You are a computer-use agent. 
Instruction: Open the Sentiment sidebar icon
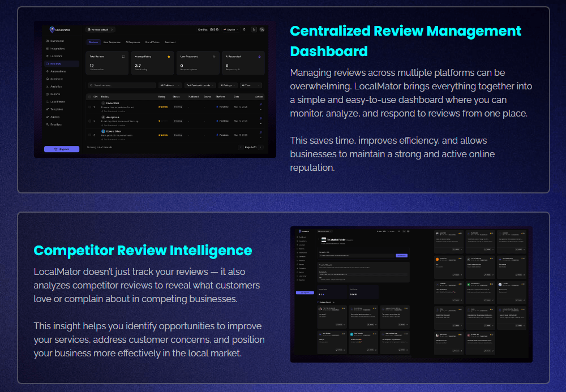47,79
